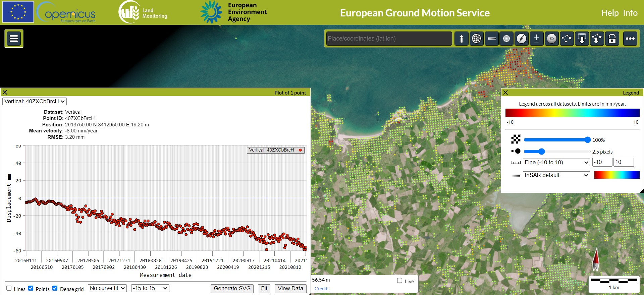The height and width of the screenshot is (295, 644).
Task: Open the Credits link
Action: 322,289
